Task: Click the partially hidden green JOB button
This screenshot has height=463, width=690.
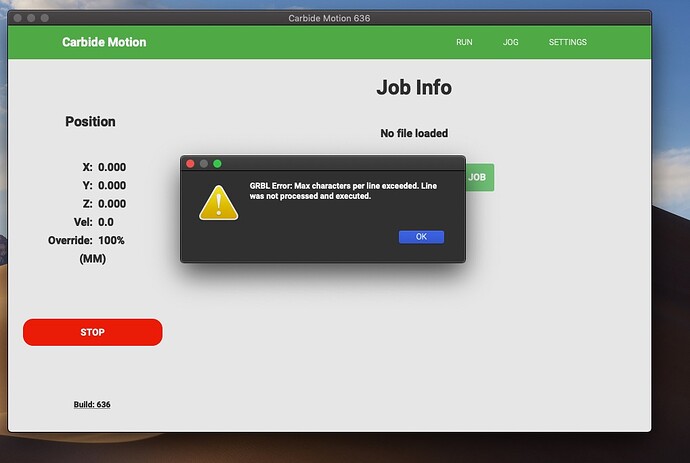Action: pos(480,177)
